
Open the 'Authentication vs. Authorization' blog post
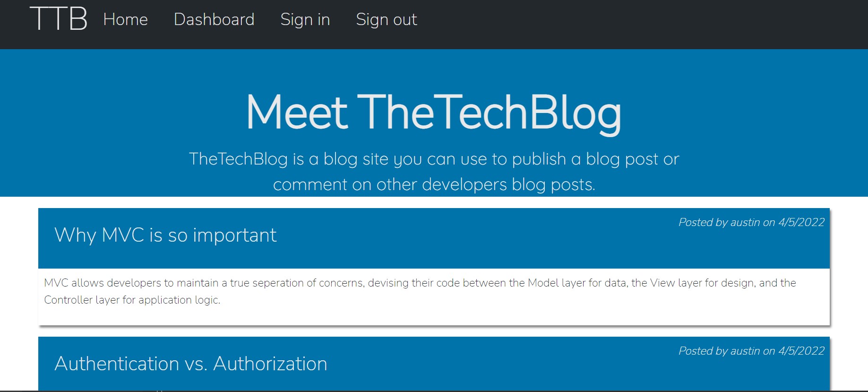pos(191,364)
